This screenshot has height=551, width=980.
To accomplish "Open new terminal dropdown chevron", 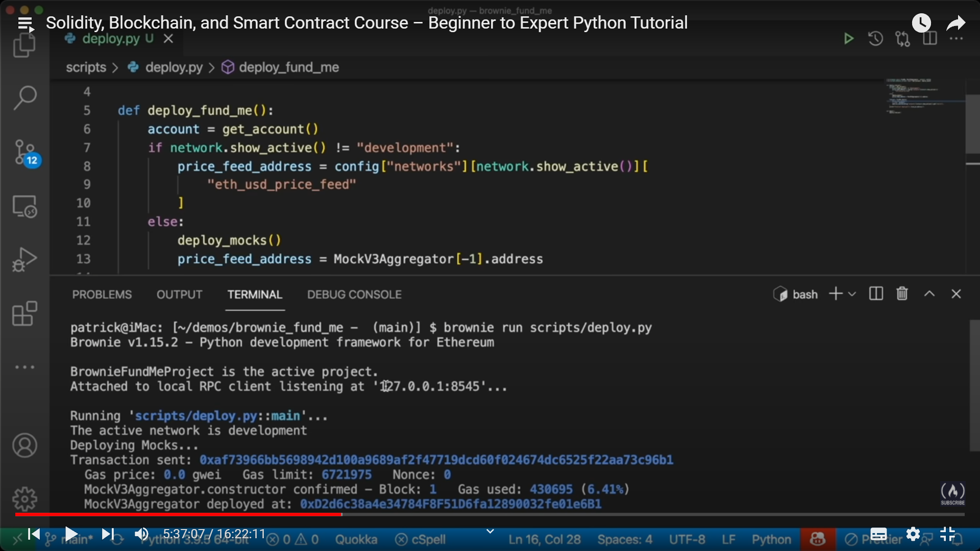I will point(852,294).
